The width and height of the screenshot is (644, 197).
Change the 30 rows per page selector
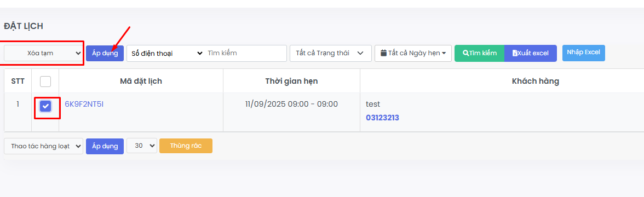[142, 146]
